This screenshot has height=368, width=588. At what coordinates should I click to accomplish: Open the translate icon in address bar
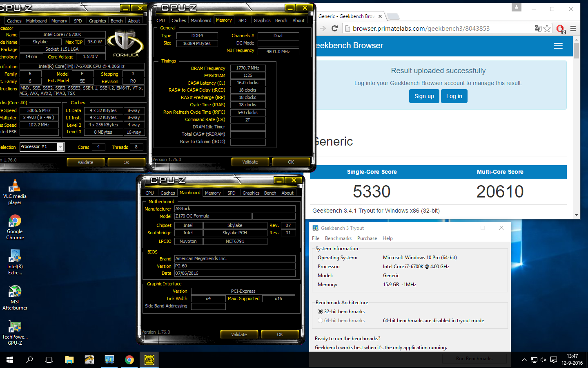coord(538,28)
